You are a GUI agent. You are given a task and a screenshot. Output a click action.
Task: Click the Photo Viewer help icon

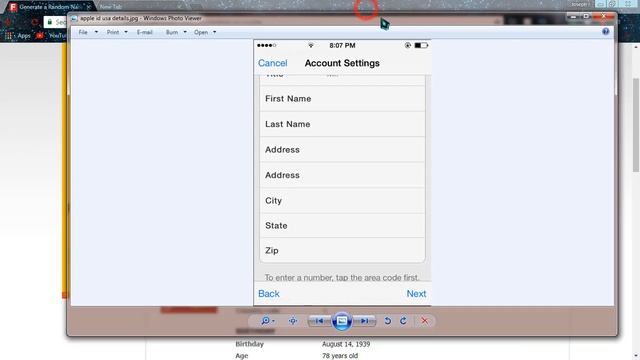605,31
